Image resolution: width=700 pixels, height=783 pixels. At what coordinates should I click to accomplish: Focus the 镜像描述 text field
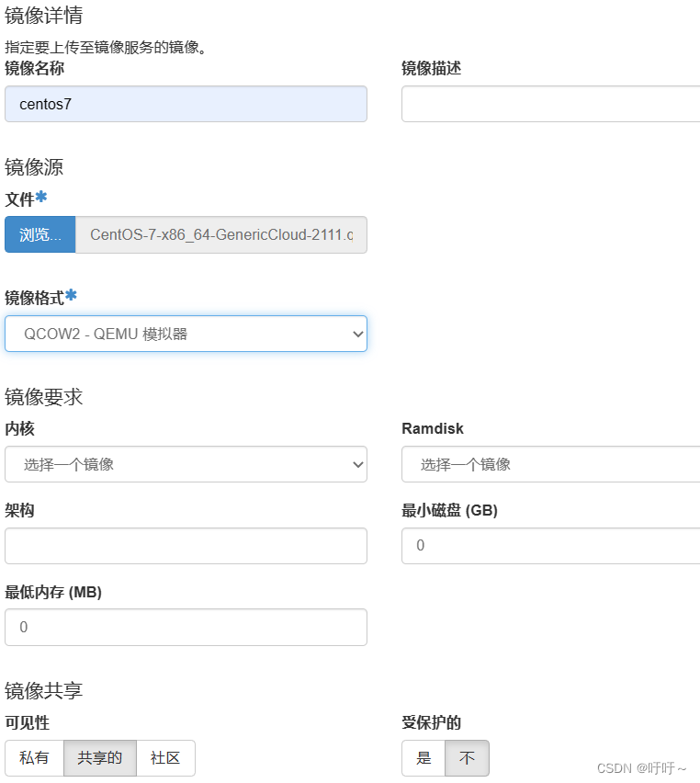coord(550,104)
